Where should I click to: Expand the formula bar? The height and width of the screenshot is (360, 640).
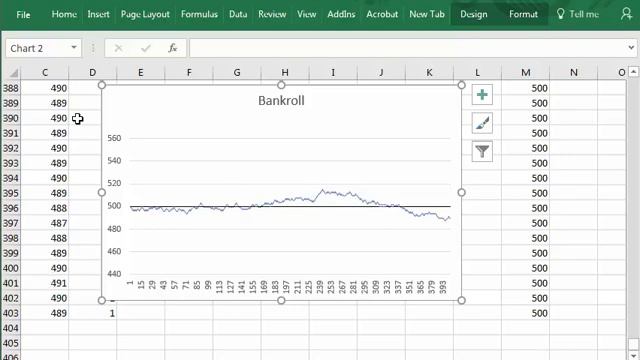click(x=631, y=48)
